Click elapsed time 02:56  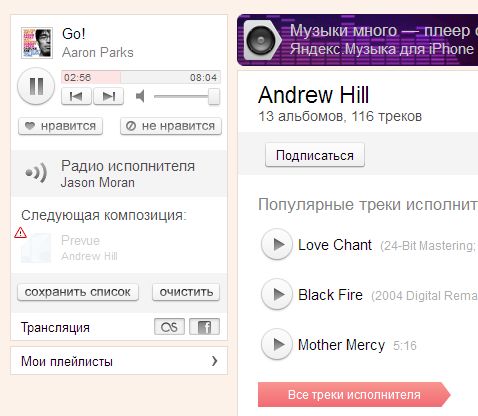(x=77, y=78)
